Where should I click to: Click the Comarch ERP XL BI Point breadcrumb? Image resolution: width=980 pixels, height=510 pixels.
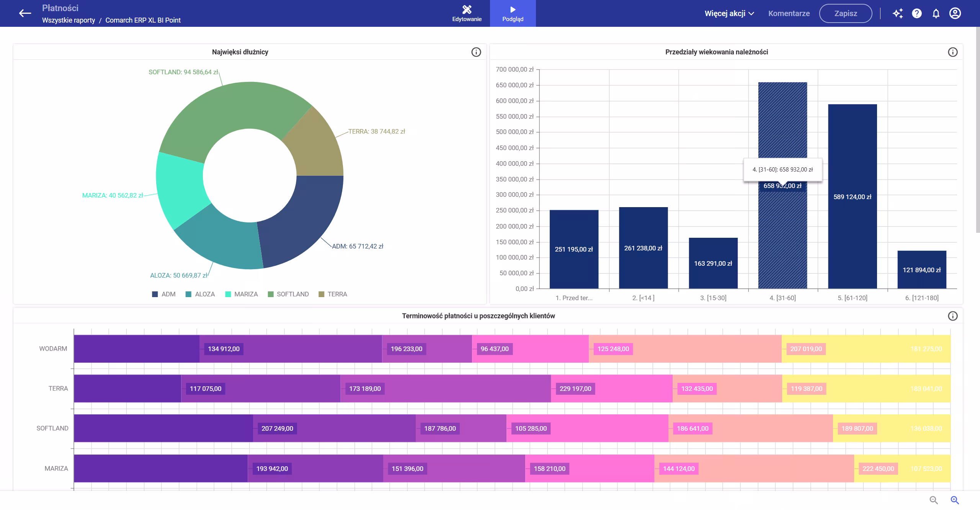pos(143,20)
